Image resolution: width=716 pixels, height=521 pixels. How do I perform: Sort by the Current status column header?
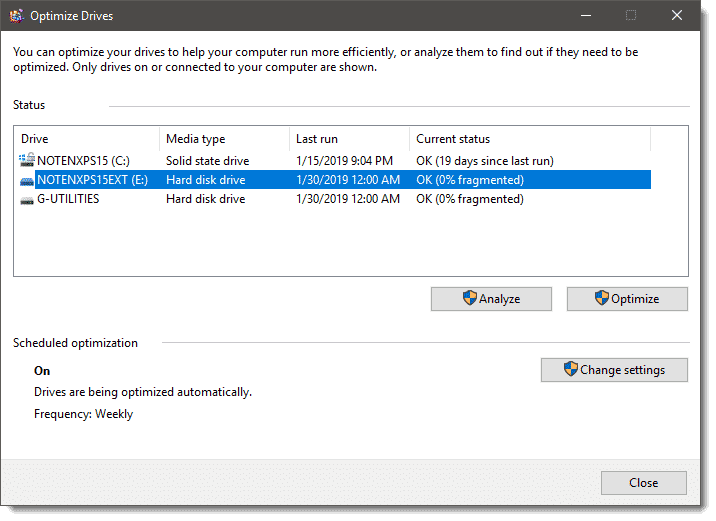[x=529, y=139]
